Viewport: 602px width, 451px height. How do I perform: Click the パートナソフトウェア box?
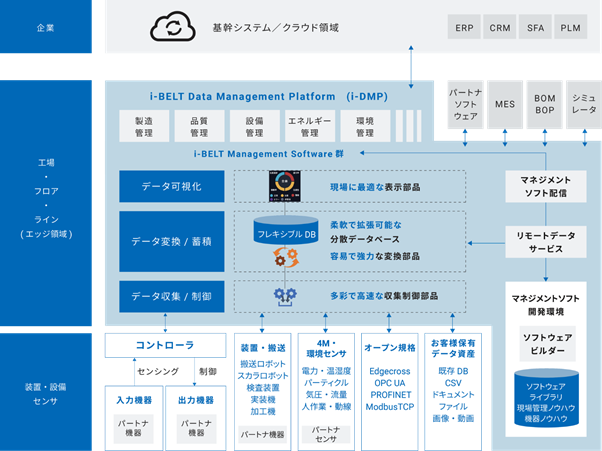pyautogui.click(x=465, y=104)
